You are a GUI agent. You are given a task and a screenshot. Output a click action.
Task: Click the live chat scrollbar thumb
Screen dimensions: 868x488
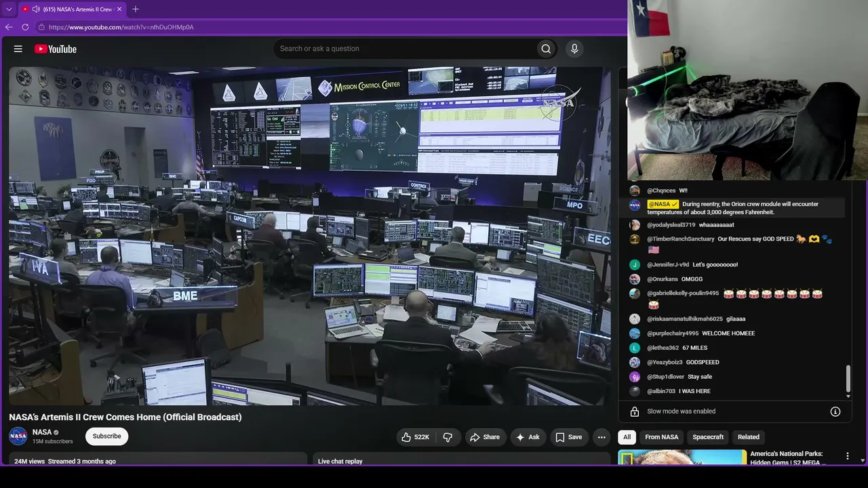click(x=848, y=379)
